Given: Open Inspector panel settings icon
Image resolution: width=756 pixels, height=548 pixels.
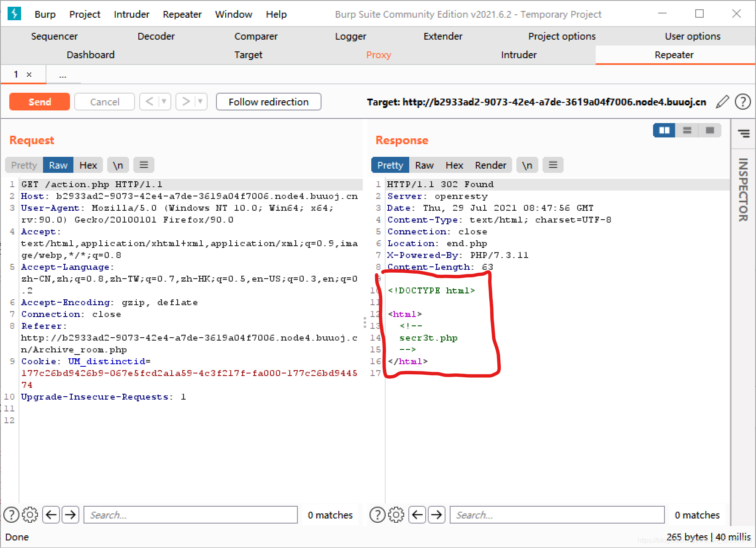Looking at the screenshot, I should pyautogui.click(x=744, y=134).
